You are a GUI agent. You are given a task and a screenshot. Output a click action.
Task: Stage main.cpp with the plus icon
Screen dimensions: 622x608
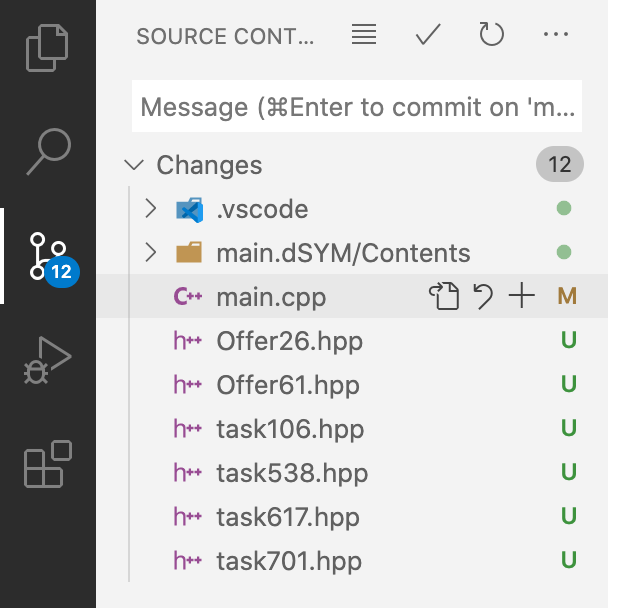click(521, 296)
